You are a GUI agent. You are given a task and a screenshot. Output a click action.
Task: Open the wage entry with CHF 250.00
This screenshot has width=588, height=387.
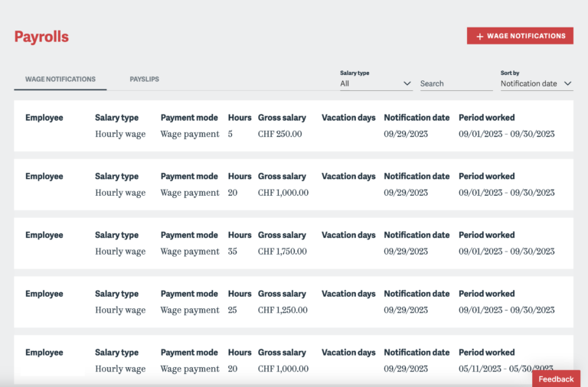279,134
